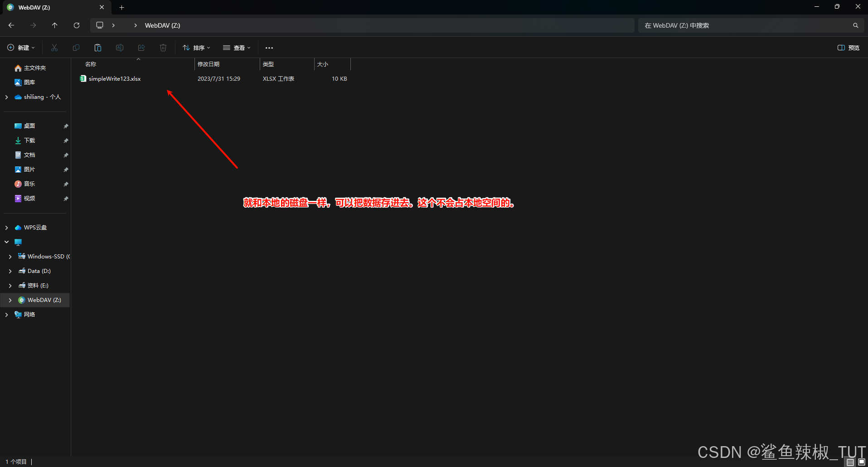Open the 查看 view options dropdown
868x467 pixels.
click(x=237, y=48)
